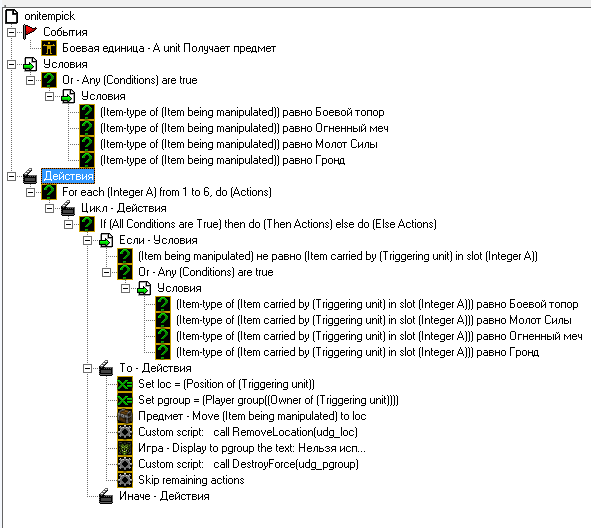591x528 pixels.
Task: Select the События label
Action: 65,32
